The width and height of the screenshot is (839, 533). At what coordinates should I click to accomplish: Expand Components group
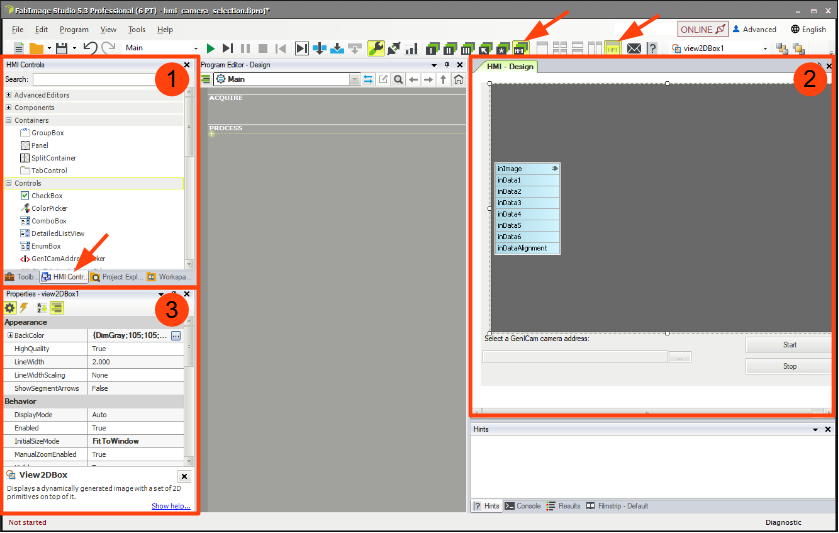coord(9,108)
